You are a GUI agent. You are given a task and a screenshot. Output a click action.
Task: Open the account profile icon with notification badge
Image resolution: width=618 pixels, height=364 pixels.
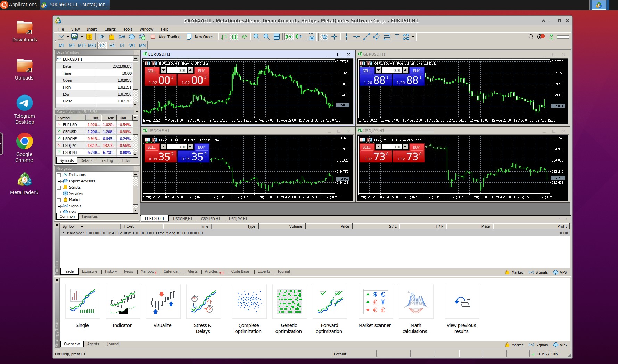click(541, 37)
